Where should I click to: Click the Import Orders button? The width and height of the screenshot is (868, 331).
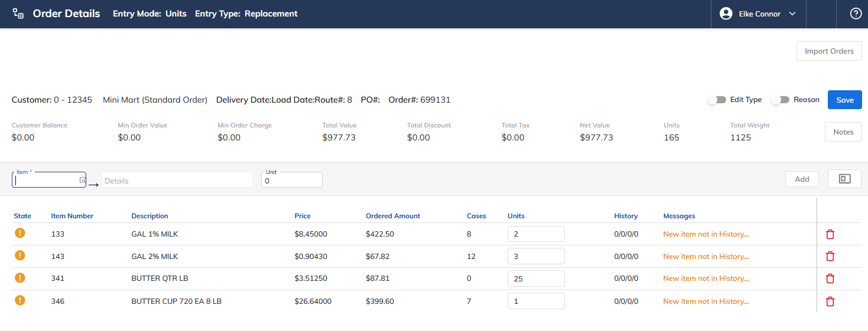point(829,51)
